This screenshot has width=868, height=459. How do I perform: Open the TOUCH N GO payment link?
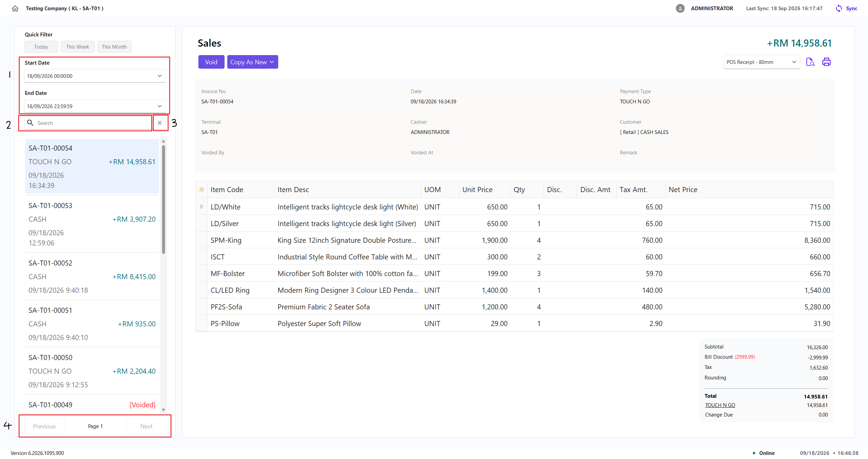click(720, 405)
